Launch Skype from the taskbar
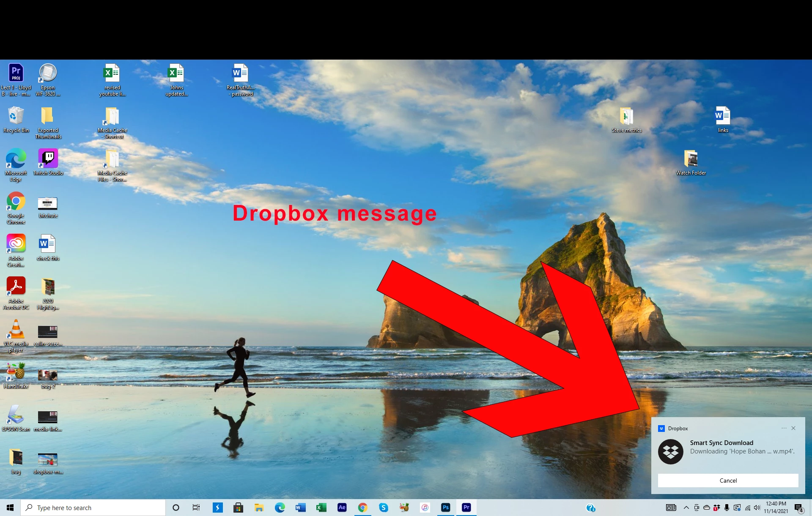Screen dimensions: 812x516 point(383,508)
